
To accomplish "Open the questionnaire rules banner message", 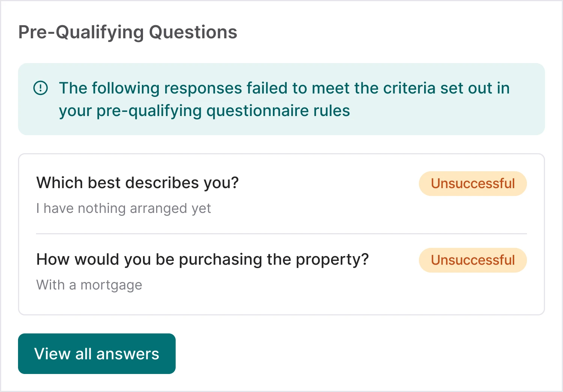I will (281, 99).
